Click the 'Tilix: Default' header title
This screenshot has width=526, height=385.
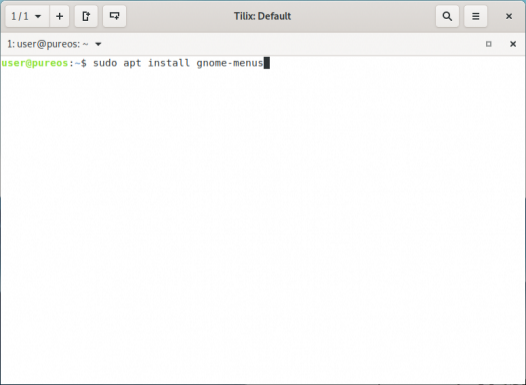[x=262, y=16]
